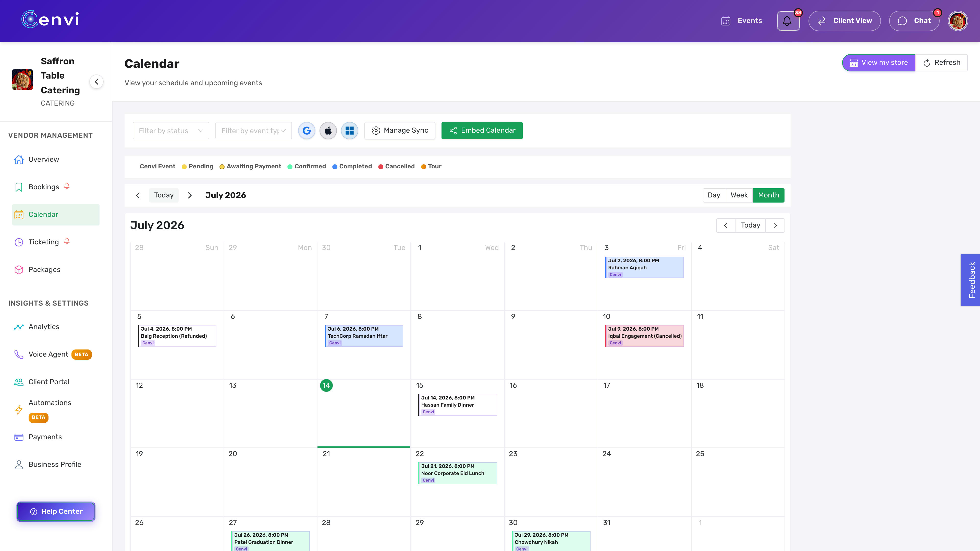Expand the Filter by status dropdown
The image size is (980, 551).
[171, 130]
